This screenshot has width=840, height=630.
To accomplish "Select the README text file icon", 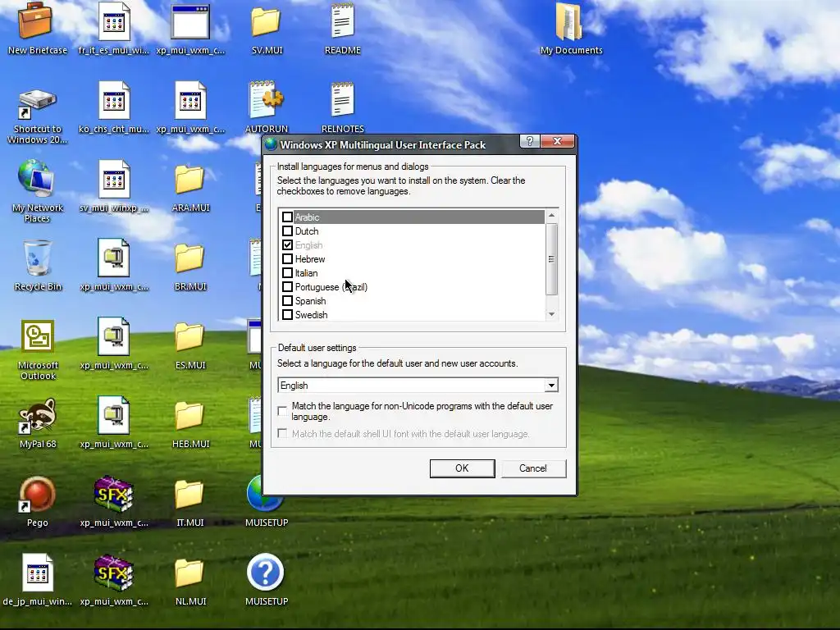I will click(342, 21).
